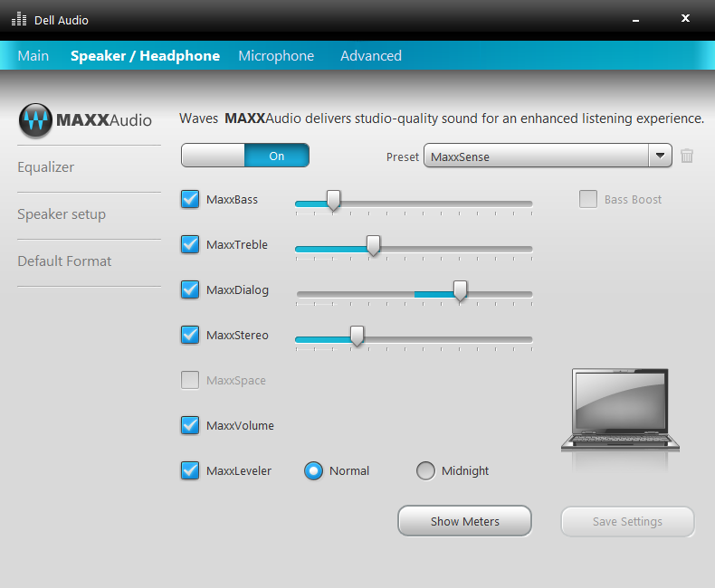Delete preset using the trash can icon

[687, 156]
